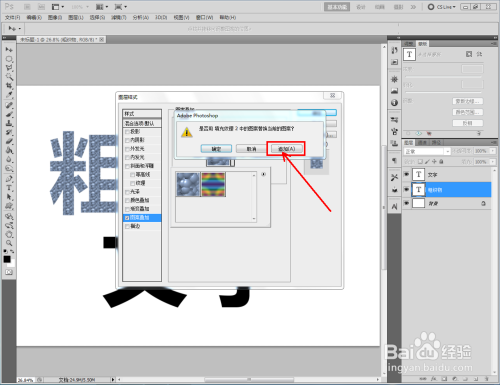The width and height of the screenshot is (500, 385).
Task: Select the Eraser tool
Action: tap(9, 141)
